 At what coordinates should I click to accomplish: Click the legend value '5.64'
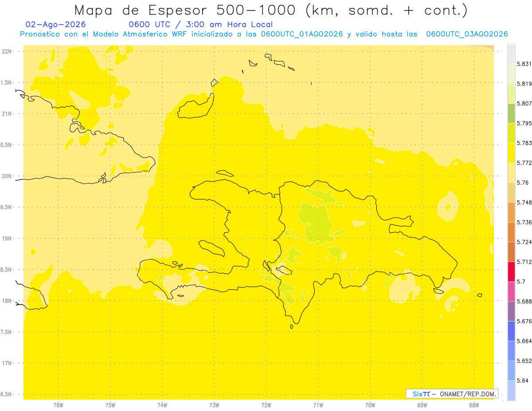click(x=523, y=380)
